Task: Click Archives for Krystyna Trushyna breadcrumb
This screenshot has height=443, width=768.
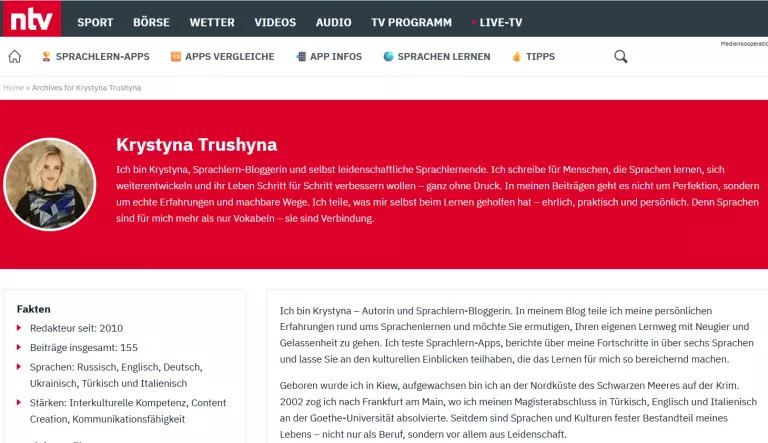Action: click(86, 88)
